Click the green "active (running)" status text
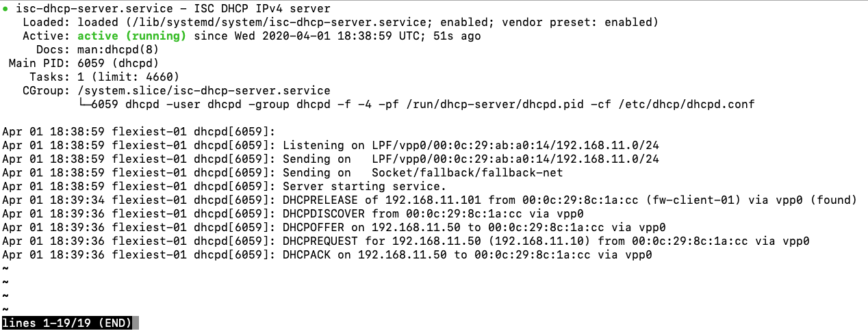This screenshot has width=868, height=331. tap(131, 36)
